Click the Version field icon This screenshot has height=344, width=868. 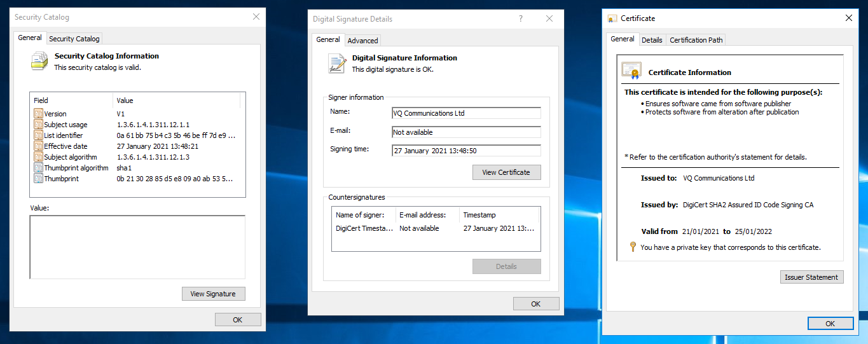(x=38, y=114)
